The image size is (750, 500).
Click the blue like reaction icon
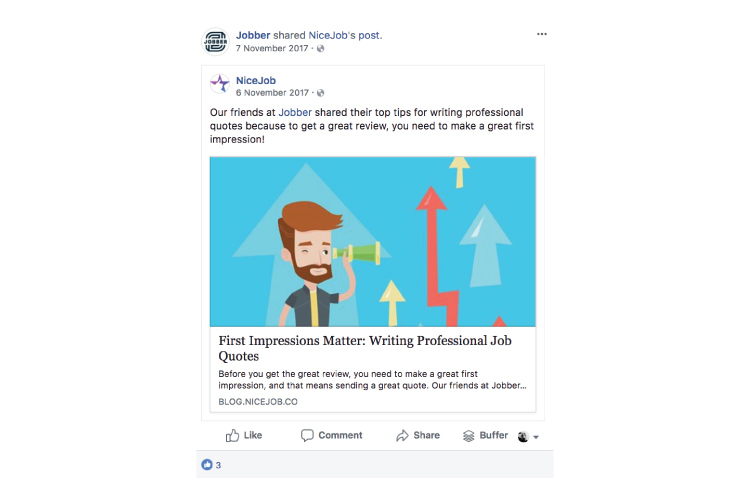207,465
